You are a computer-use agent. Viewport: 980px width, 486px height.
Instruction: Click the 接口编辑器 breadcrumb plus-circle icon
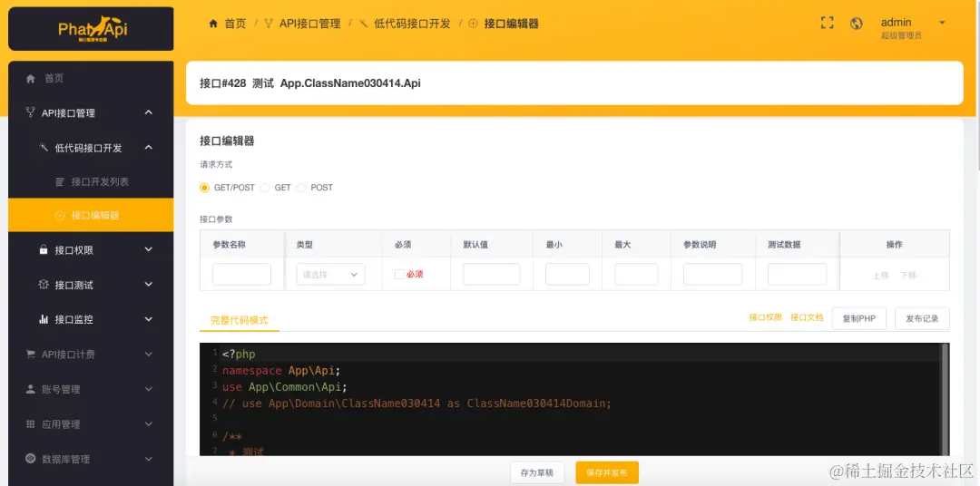(473, 24)
